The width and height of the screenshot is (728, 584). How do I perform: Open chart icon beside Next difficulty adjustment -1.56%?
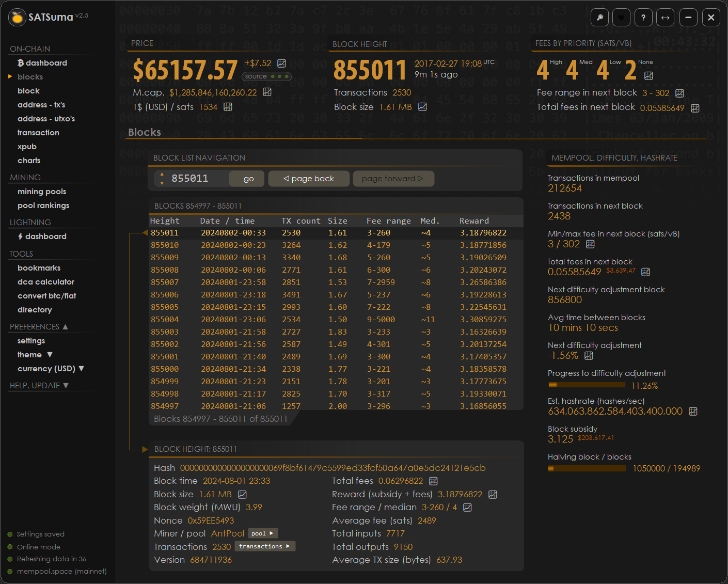pyautogui.click(x=589, y=356)
